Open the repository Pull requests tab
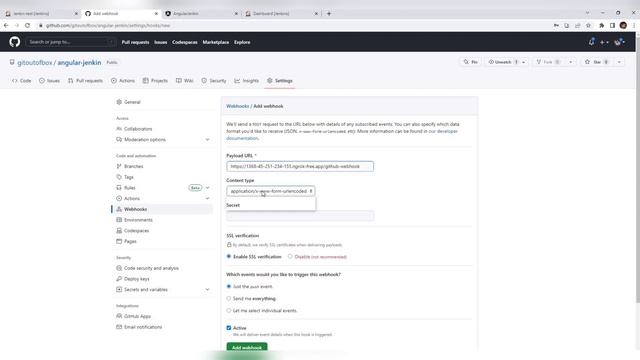 [85, 81]
